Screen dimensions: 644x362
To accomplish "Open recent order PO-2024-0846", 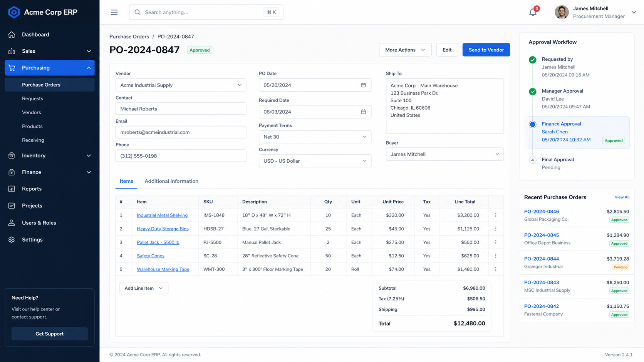I will [x=542, y=212].
